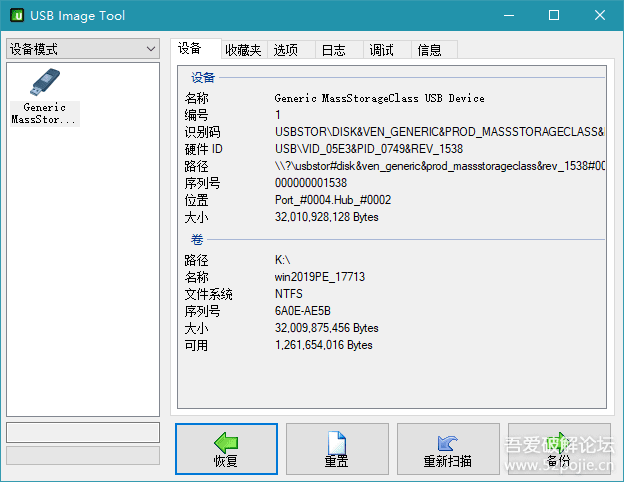Click the upper progress bar below device list
The image size is (624, 482).
(83, 433)
